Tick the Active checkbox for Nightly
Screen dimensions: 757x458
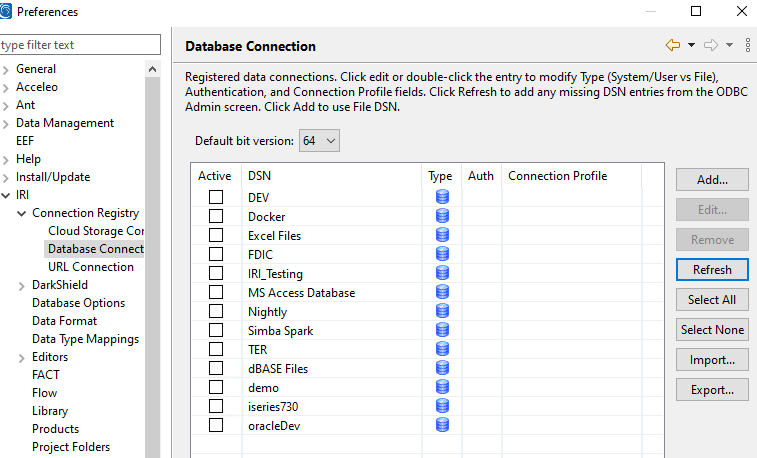click(x=216, y=311)
